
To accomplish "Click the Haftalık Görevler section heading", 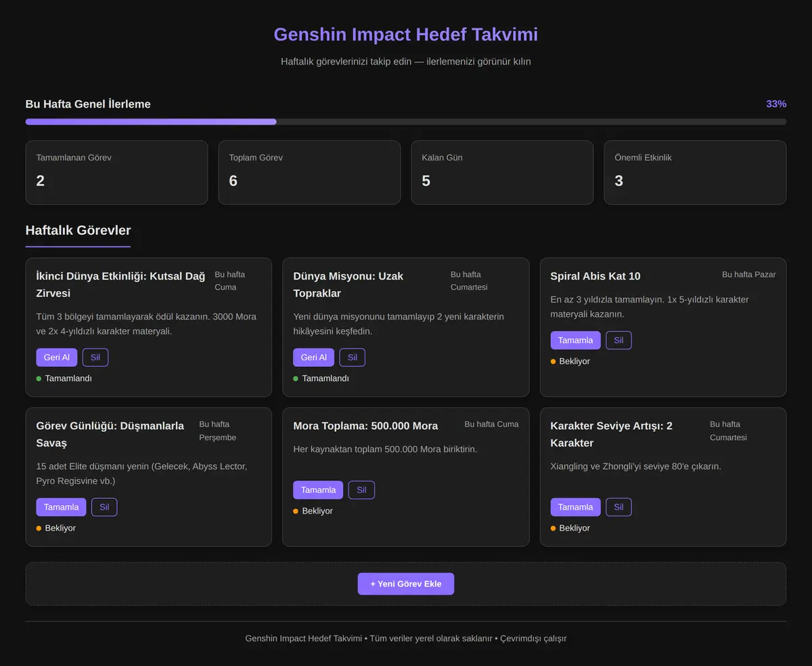I will point(78,230).
